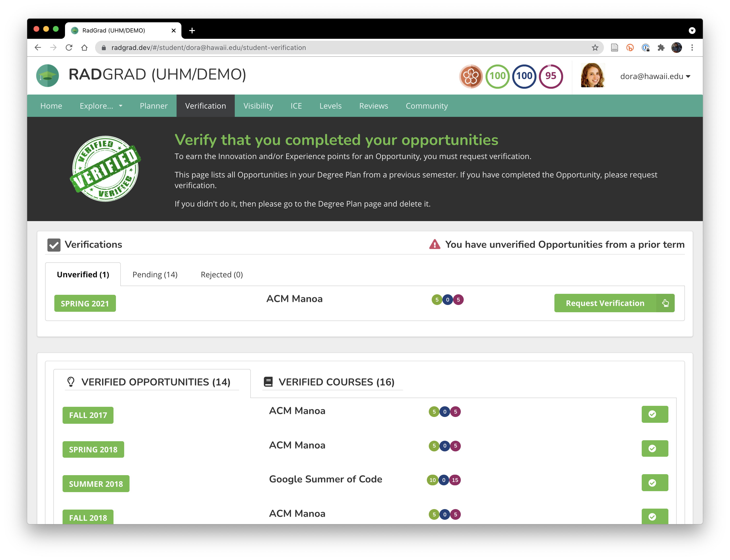The width and height of the screenshot is (730, 560).
Task: Click the blue Competency 100 circle
Action: pos(524,76)
